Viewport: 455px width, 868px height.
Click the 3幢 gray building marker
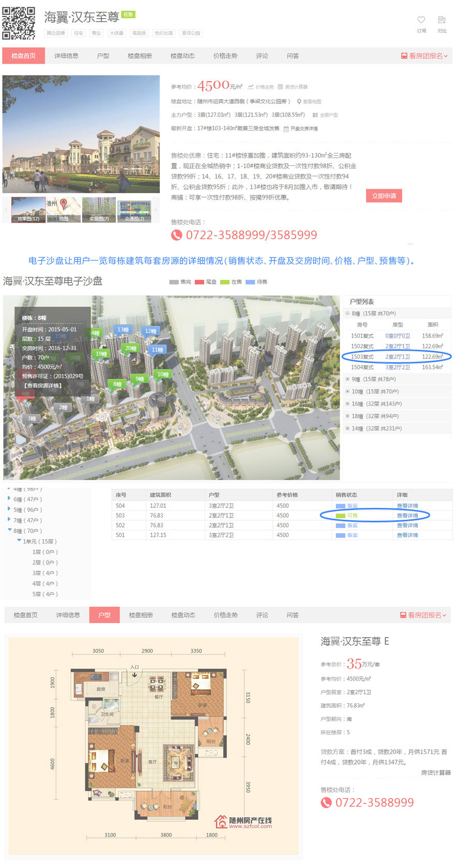coord(32,419)
